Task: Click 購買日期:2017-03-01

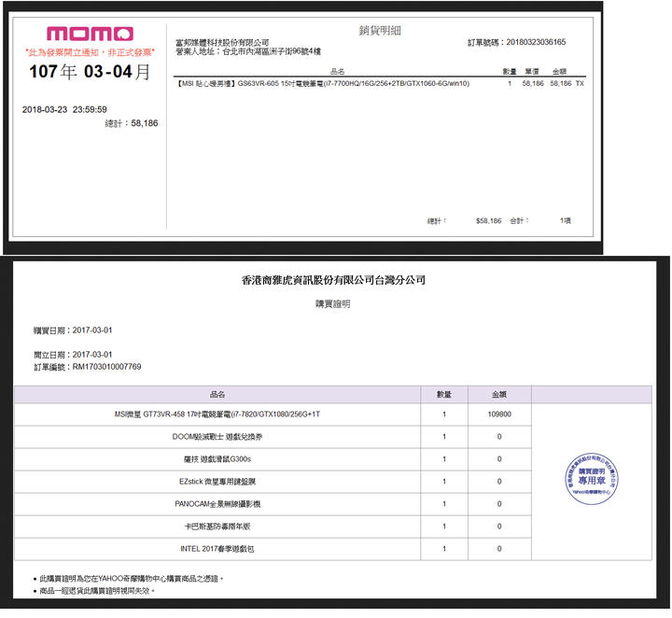Action: (73, 330)
